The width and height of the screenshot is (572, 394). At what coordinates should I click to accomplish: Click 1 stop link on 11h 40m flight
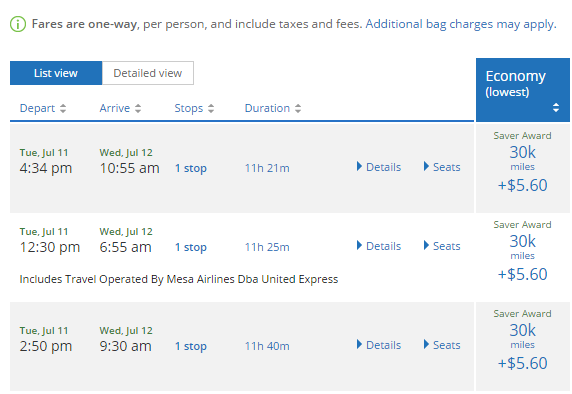coord(191,346)
